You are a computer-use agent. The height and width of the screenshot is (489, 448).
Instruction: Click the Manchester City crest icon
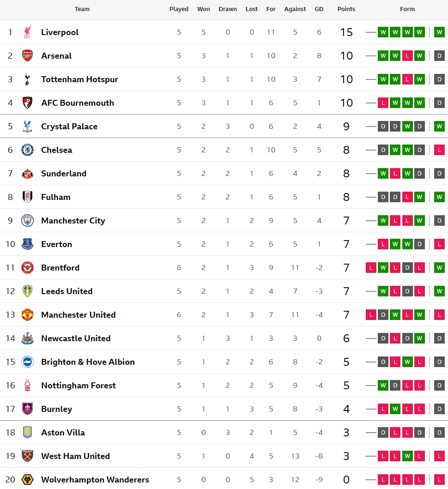point(28,221)
